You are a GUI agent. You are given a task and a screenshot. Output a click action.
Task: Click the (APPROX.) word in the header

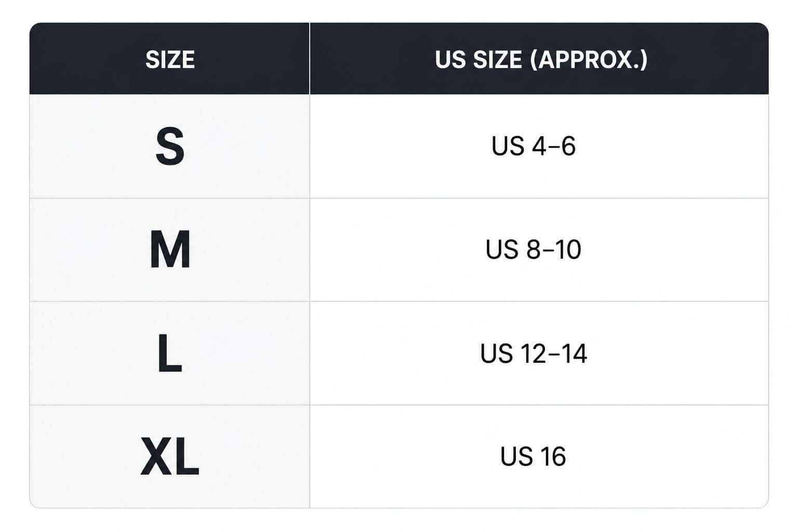click(x=589, y=60)
